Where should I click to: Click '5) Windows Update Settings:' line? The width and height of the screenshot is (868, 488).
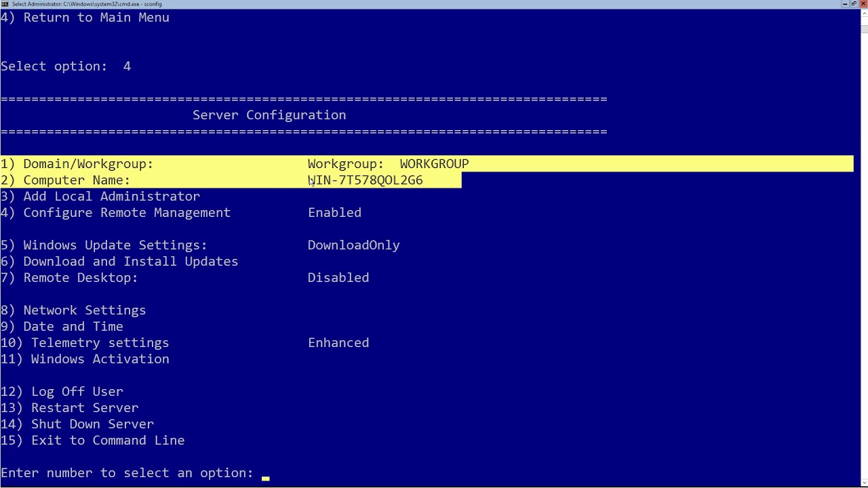click(104, 245)
